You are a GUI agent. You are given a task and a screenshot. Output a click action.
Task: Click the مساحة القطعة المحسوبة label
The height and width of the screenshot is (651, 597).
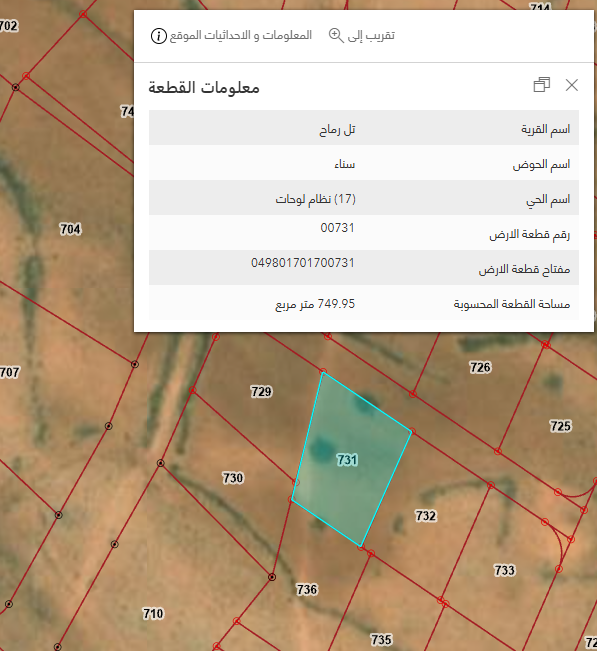pyautogui.click(x=511, y=304)
